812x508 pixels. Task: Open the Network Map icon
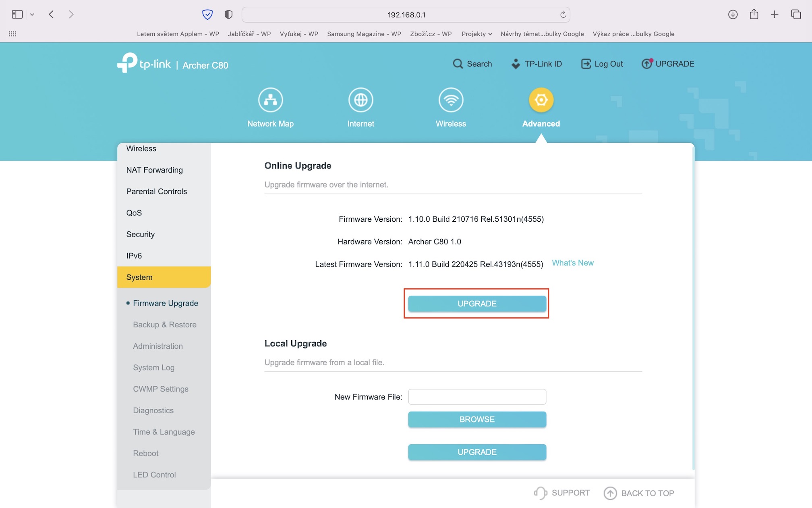[270, 100]
